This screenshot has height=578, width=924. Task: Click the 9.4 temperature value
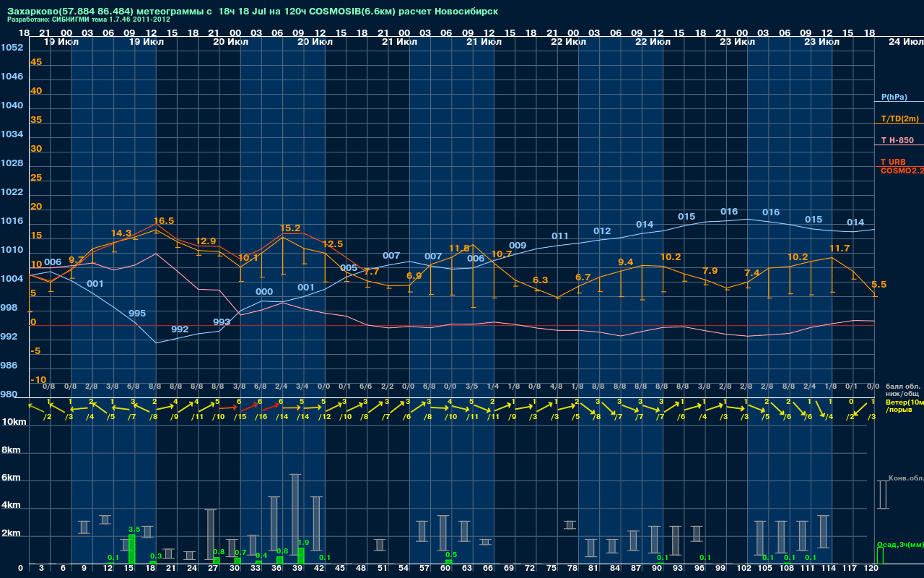point(626,262)
